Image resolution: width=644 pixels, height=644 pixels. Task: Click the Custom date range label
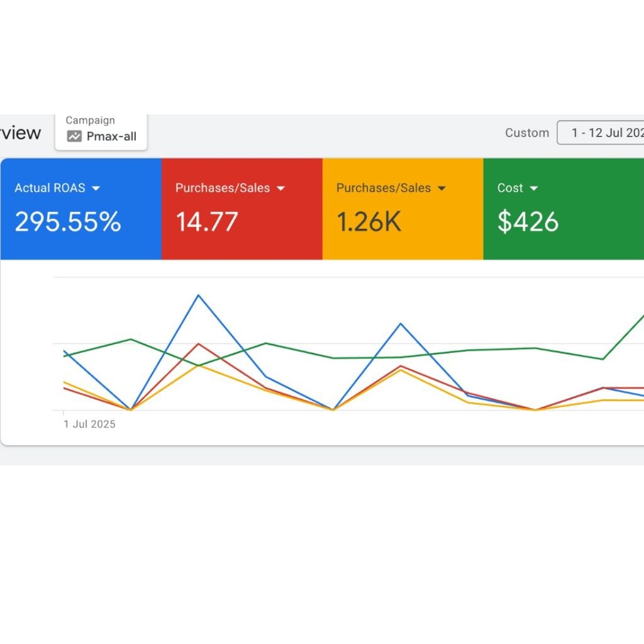pos(527,133)
